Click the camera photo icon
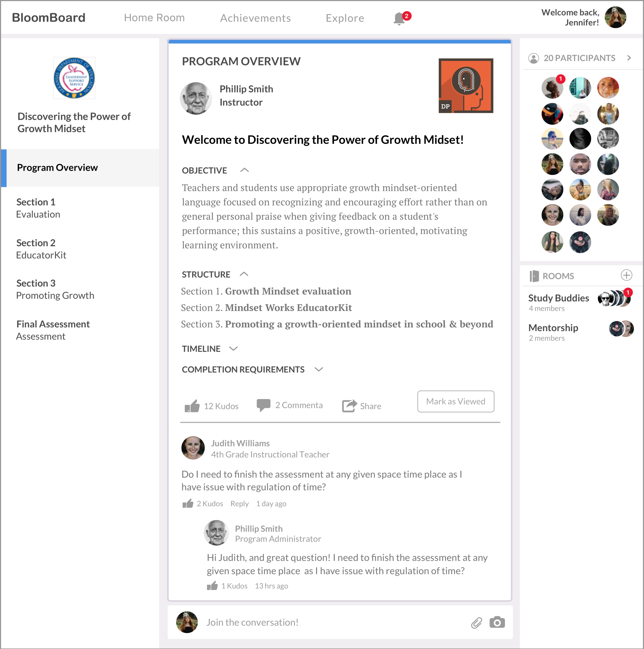This screenshot has width=644, height=649. 497,622
